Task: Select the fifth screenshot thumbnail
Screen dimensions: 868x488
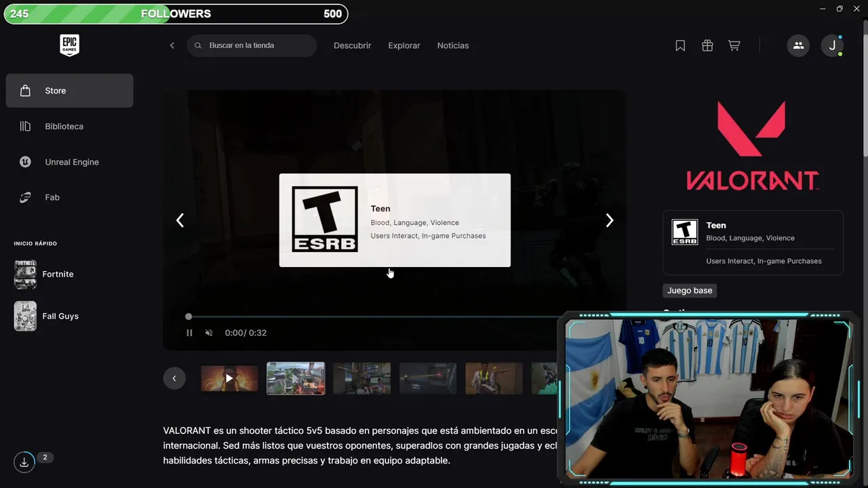Action: coord(494,378)
